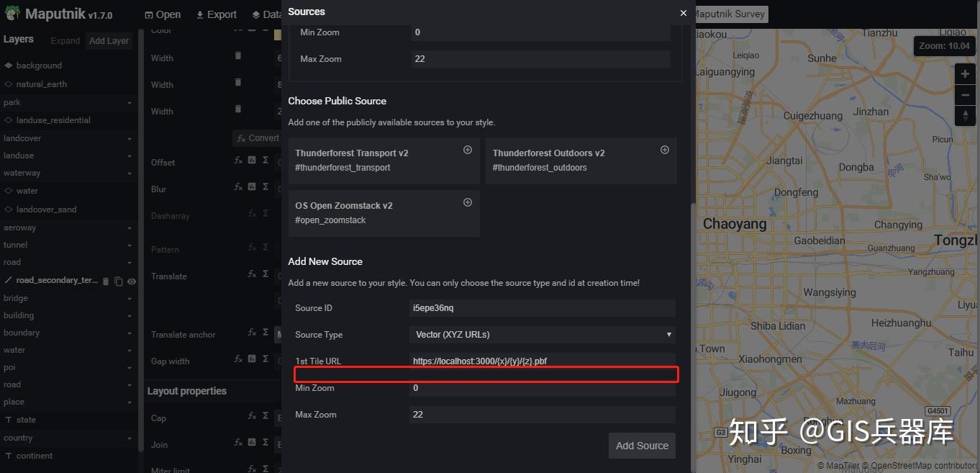Close the Sources dialog
The width and height of the screenshot is (980, 473).
click(683, 13)
